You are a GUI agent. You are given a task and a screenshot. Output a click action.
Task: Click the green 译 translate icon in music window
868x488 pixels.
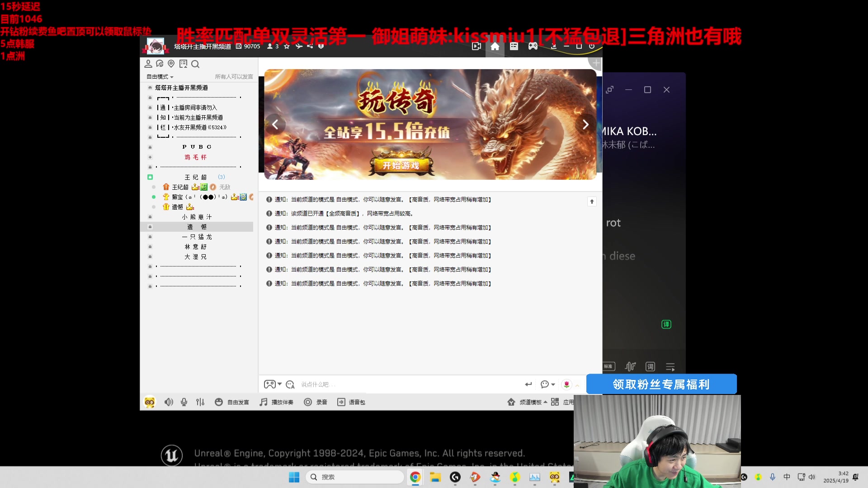tap(666, 324)
